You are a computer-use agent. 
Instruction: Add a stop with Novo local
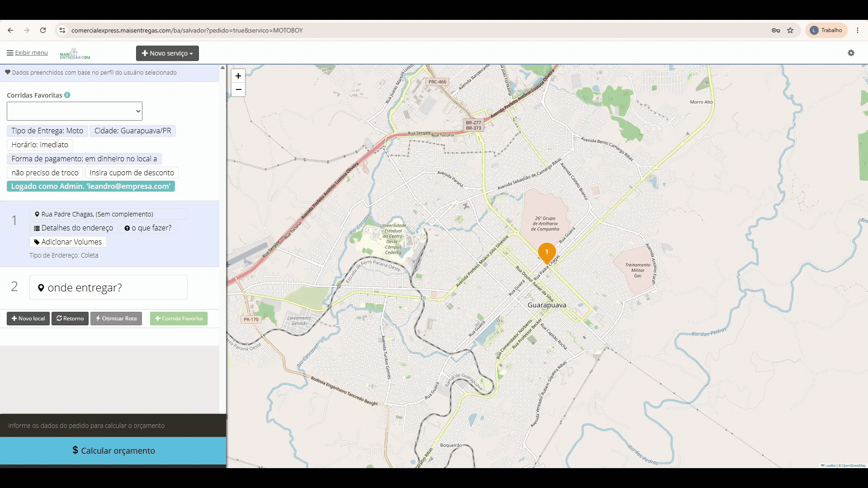tap(28, 319)
